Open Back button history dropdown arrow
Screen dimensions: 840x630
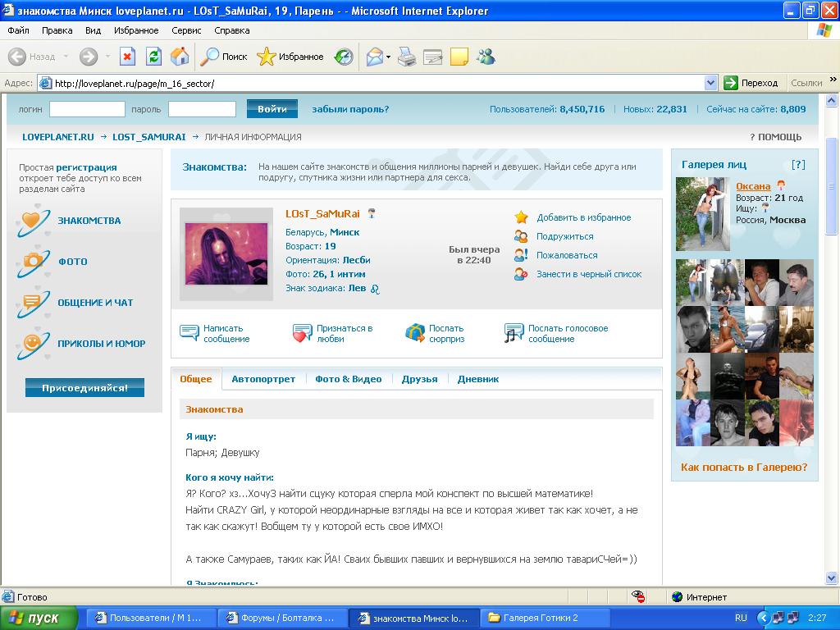point(66,57)
